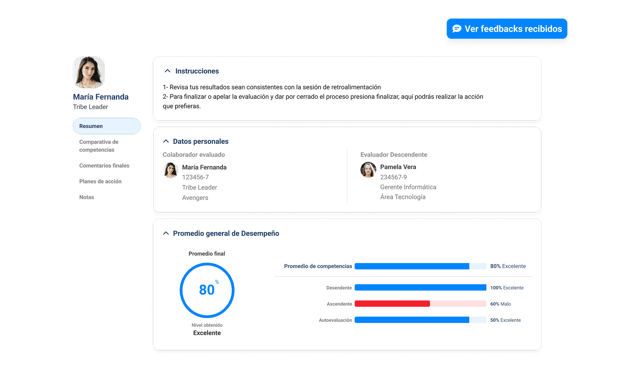The width and height of the screenshot is (640, 373).
Task: Collapse the Datos personales section chevron
Action: 166,141
